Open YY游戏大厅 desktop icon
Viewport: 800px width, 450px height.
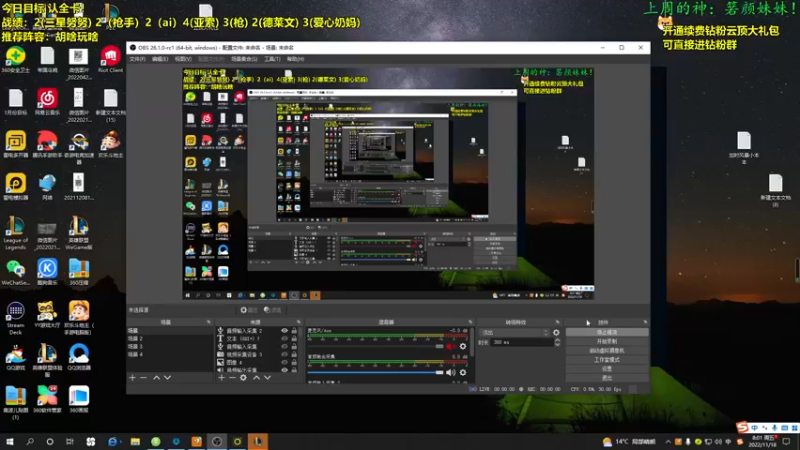(x=47, y=314)
